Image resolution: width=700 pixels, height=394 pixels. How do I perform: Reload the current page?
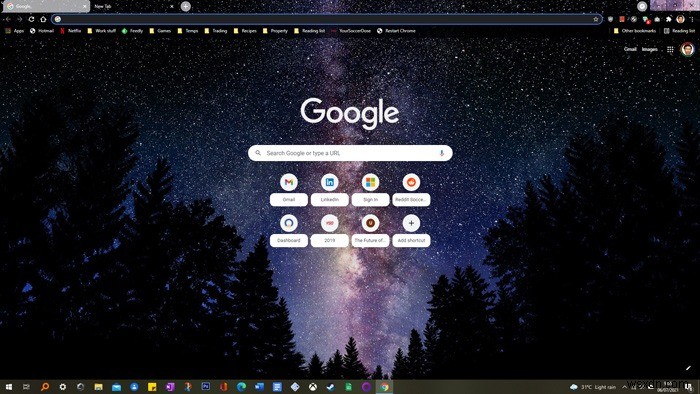click(x=31, y=19)
